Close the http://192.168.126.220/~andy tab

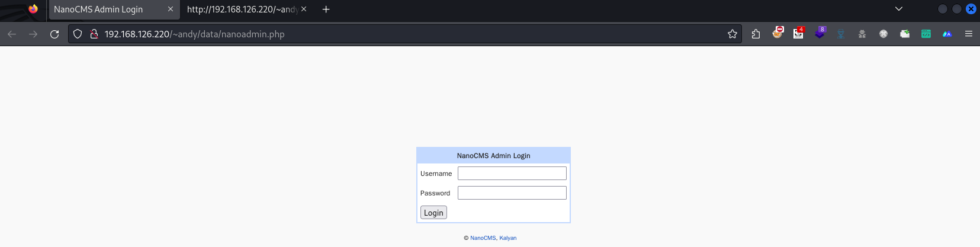click(x=304, y=9)
